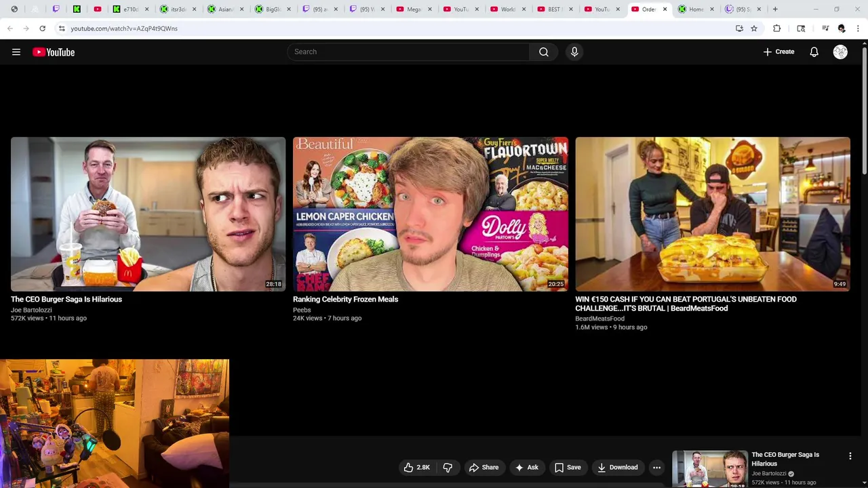The image size is (868, 488).
Task: Click the address bar URL
Action: click(x=124, y=28)
